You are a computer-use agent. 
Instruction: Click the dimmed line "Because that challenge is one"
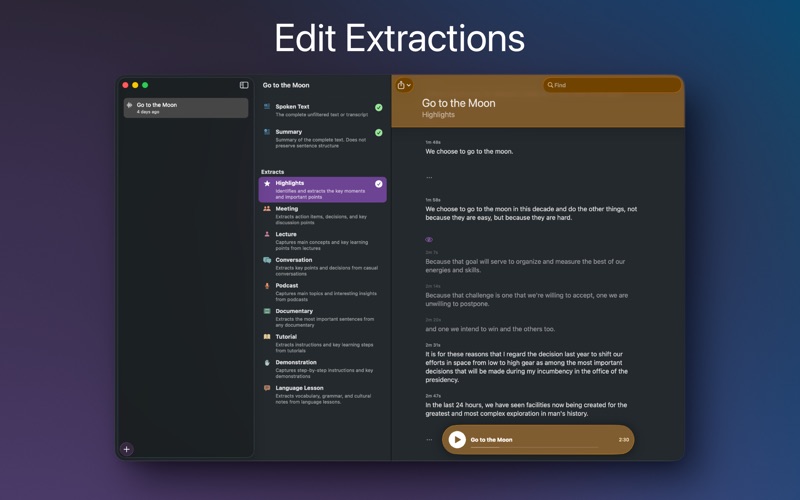(527, 299)
